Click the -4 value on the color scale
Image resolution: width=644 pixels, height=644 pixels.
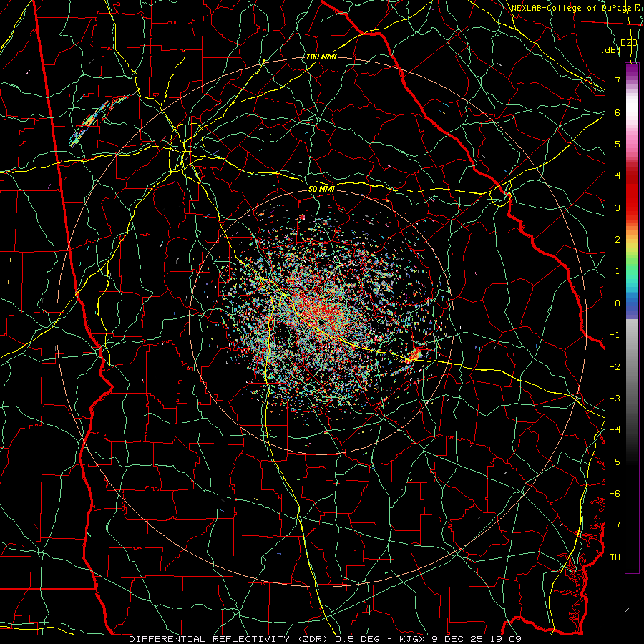[615, 430]
